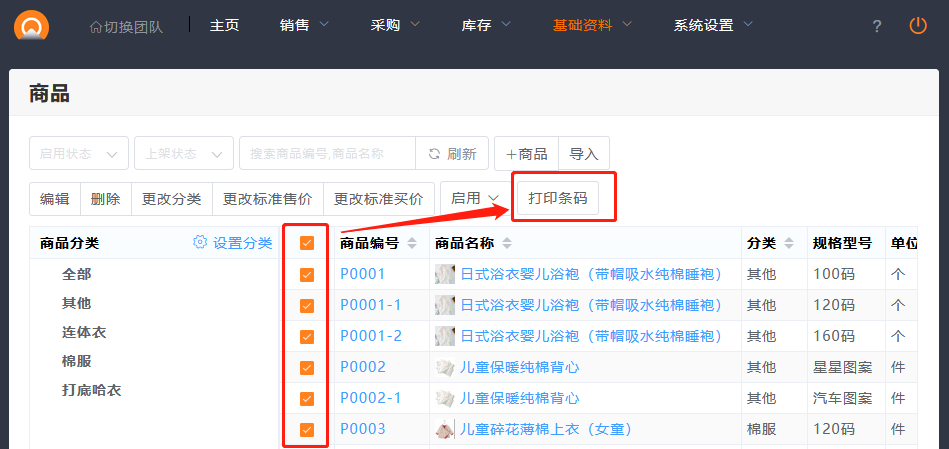Open the 库存 menu
Image resolution: width=949 pixels, height=449 pixels.
pyautogui.click(x=483, y=26)
